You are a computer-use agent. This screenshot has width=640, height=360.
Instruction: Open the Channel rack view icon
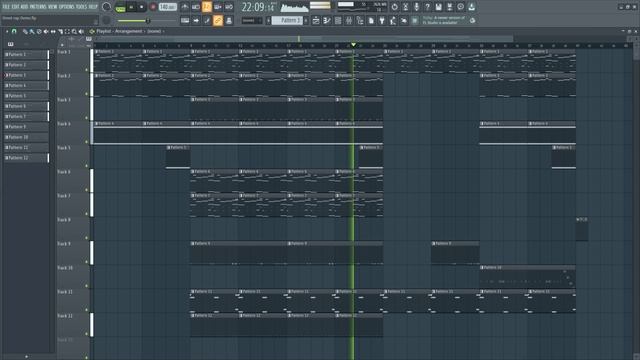(338, 20)
